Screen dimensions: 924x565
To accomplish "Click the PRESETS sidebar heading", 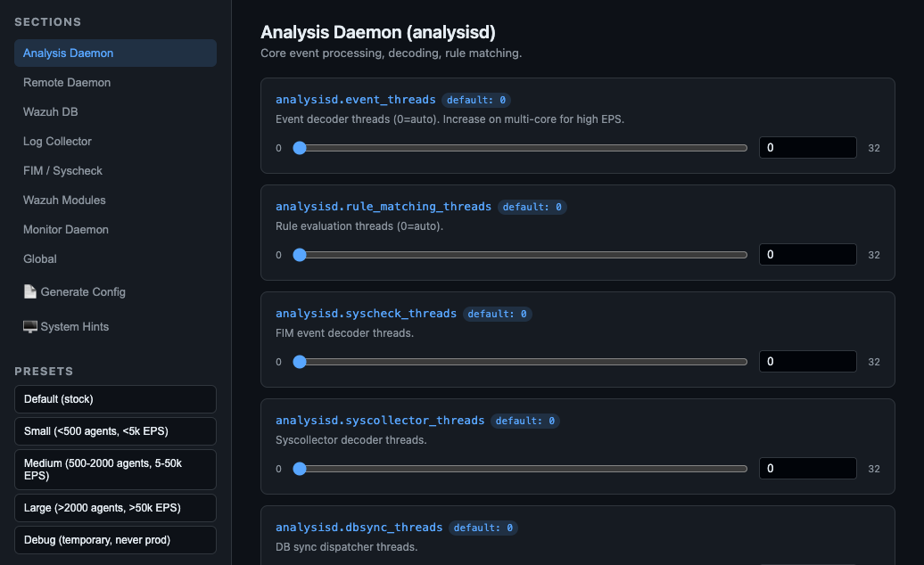I will [x=45, y=372].
